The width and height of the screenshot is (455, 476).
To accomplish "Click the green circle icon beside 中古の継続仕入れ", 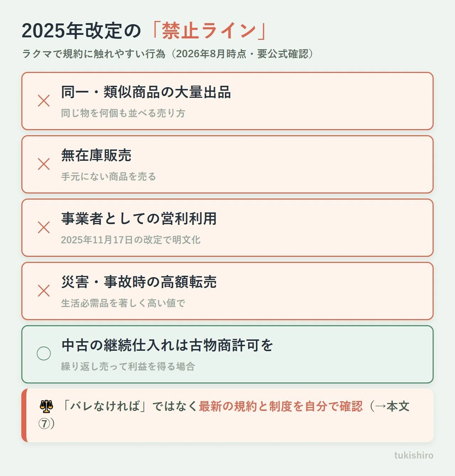I will 44,354.
